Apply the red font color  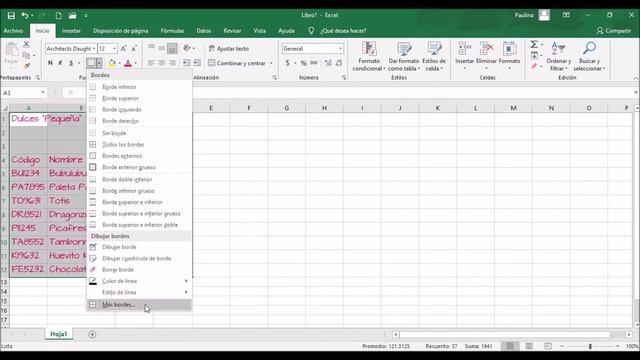(128, 63)
